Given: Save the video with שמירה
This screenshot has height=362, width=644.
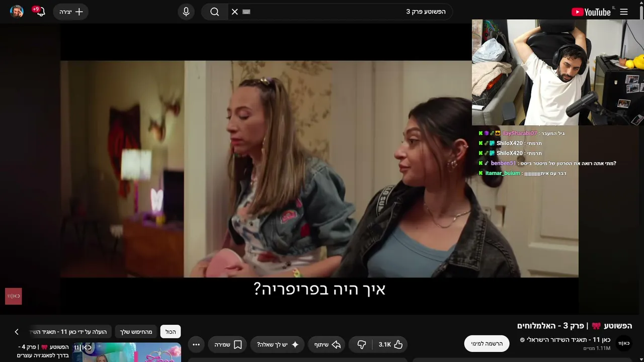Looking at the screenshot, I should pyautogui.click(x=228, y=344).
